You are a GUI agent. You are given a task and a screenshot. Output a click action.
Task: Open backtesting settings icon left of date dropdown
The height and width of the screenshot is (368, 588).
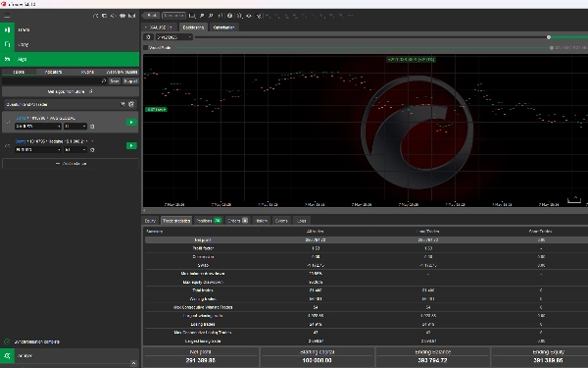pos(149,37)
